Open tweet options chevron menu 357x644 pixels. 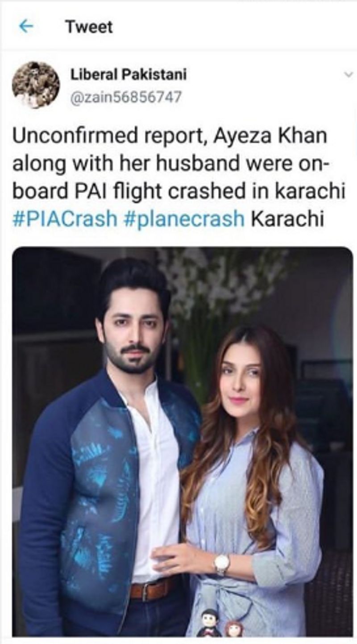349,75
